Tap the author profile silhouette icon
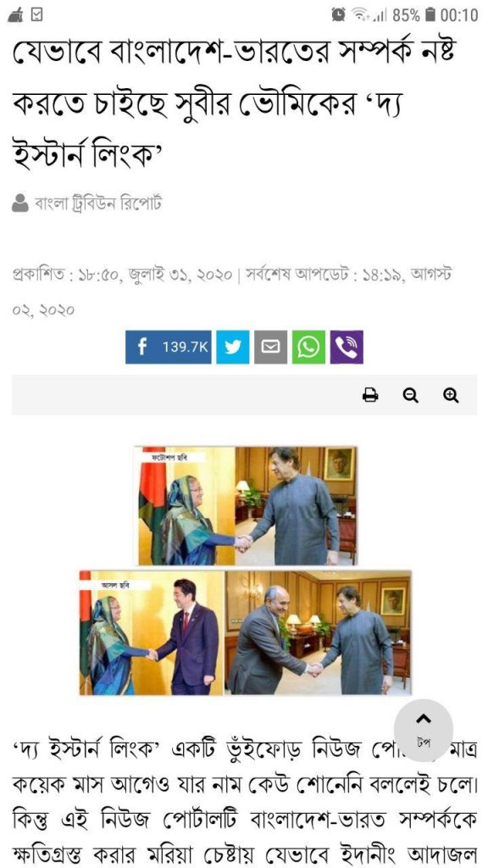Viewport: 488px width, 868px height. (x=20, y=203)
